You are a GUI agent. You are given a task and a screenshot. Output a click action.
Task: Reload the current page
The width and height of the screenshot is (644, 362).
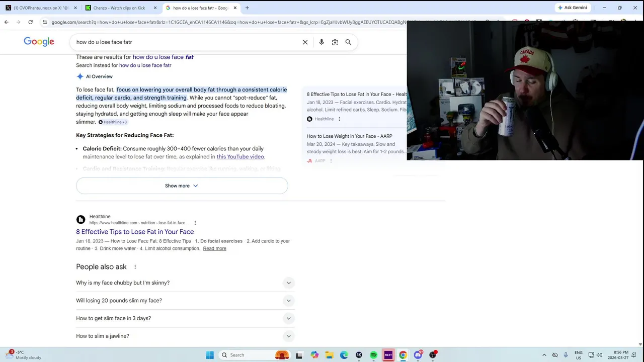point(30,22)
